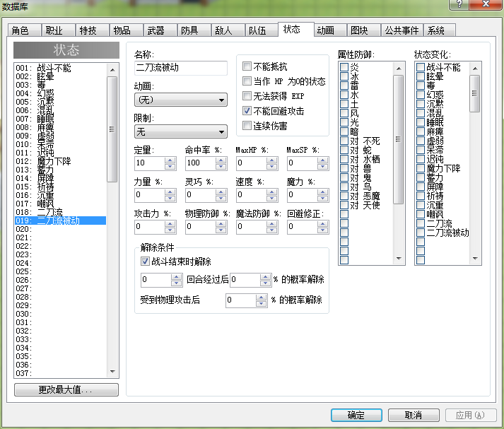Select state 018: 二刀流
This screenshot has width=504, height=429.
point(60,212)
